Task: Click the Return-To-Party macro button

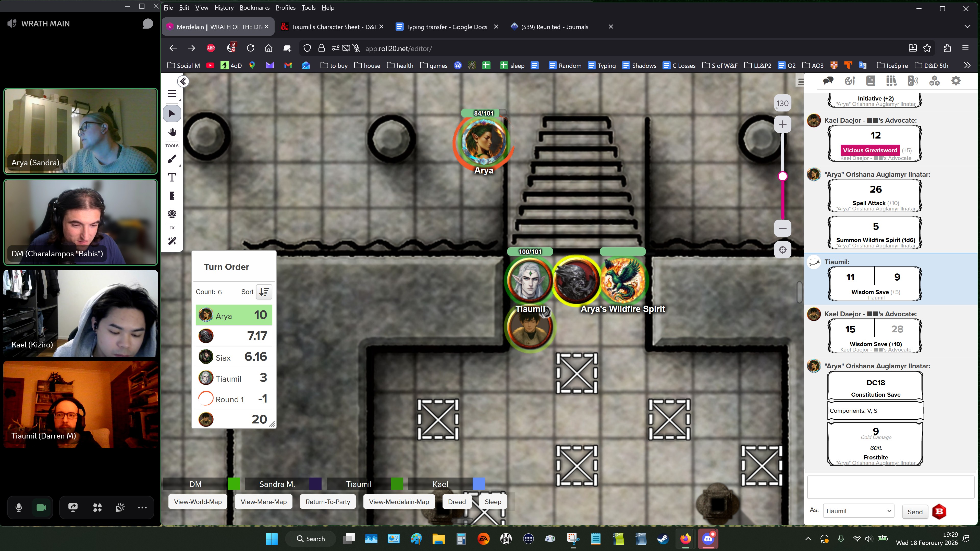Action: [x=327, y=502]
